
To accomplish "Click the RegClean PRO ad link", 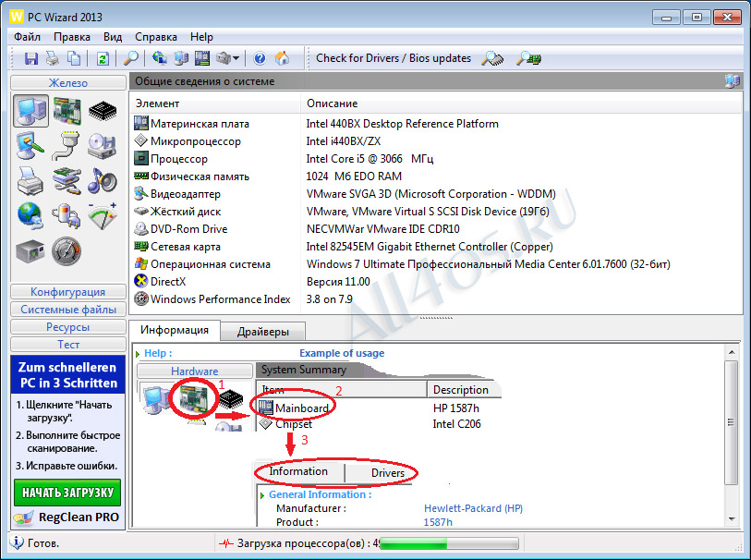I will tap(67, 517).
